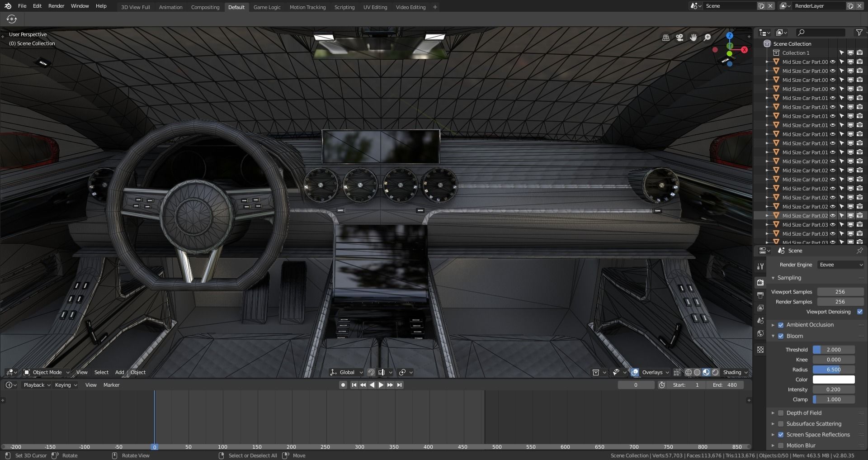This screenshot has width=868, height=460.
Task: Pin the properties editor context
Action: coord(859,251)
